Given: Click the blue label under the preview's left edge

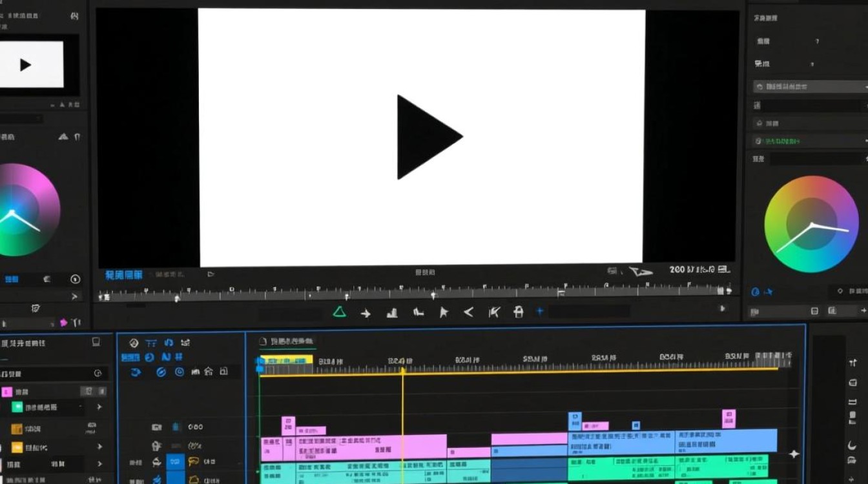Looking at the screenshot, I should tap(124, 275).
